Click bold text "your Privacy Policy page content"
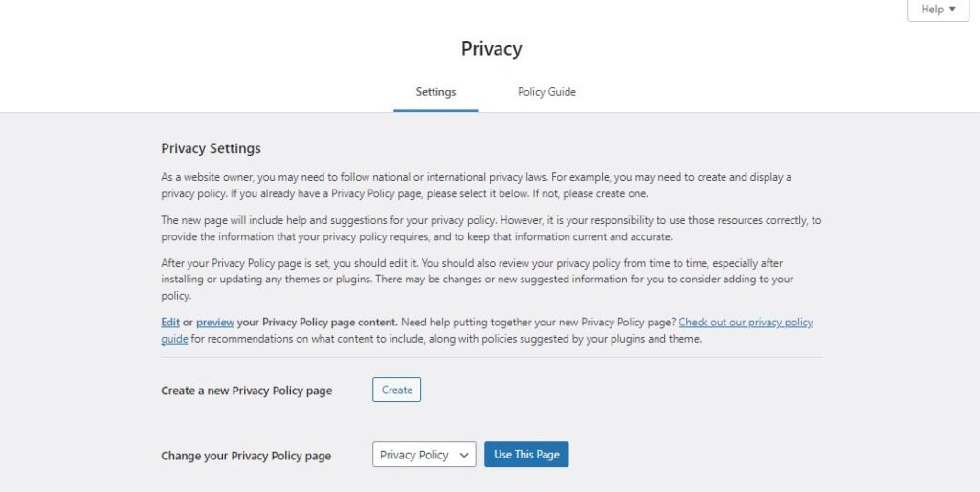 (318, 323)
